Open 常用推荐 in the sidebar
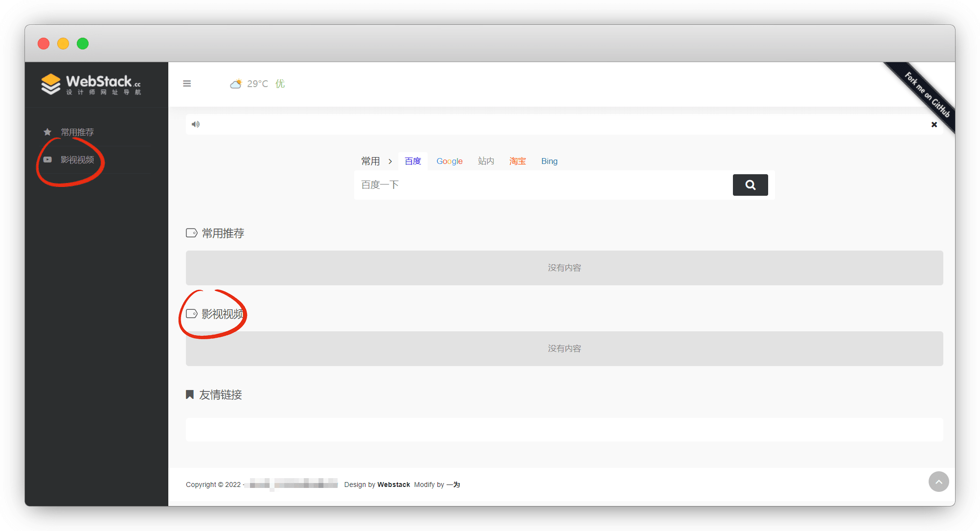980x531 pixels. click(77, 132)
